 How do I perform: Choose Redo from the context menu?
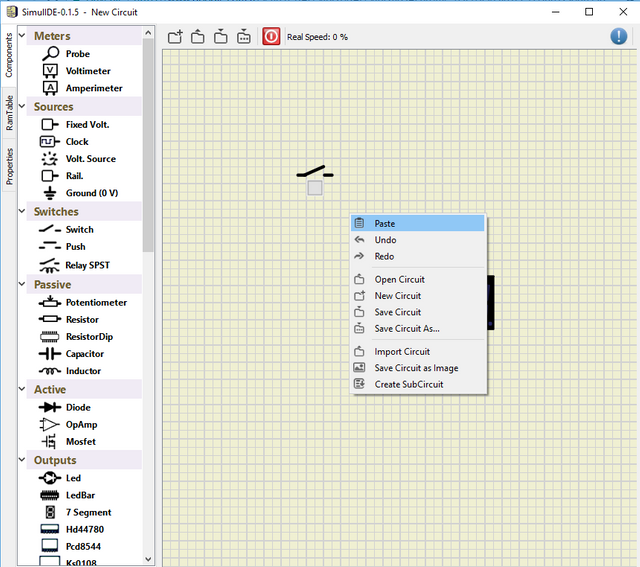tap(418, 256)
